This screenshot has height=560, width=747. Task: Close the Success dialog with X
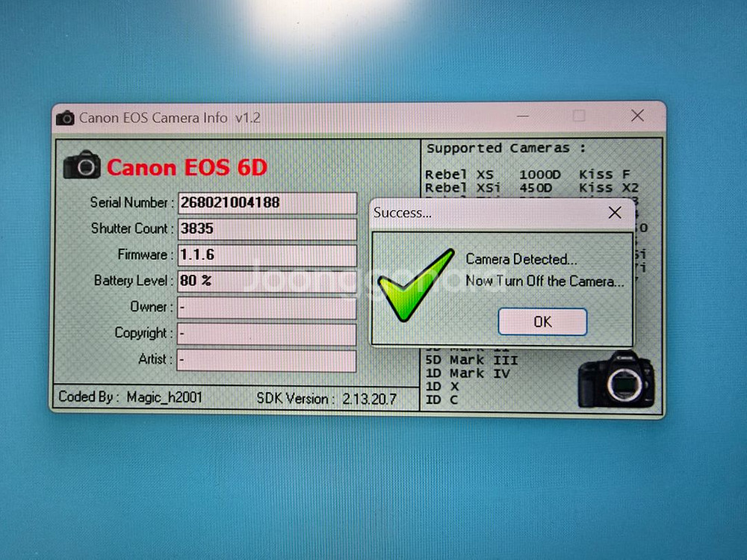pyautogui.click(x=615, y=212)
